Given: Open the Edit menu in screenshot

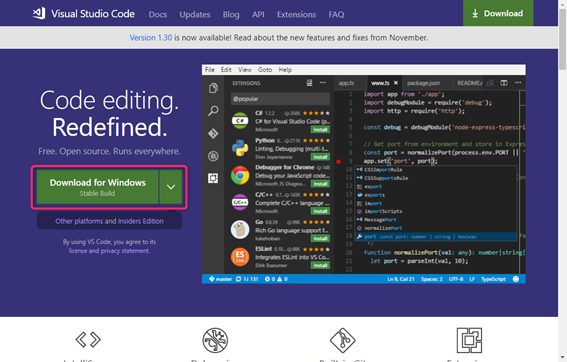Looking at the screenshot, I should (x=226, y=70).
